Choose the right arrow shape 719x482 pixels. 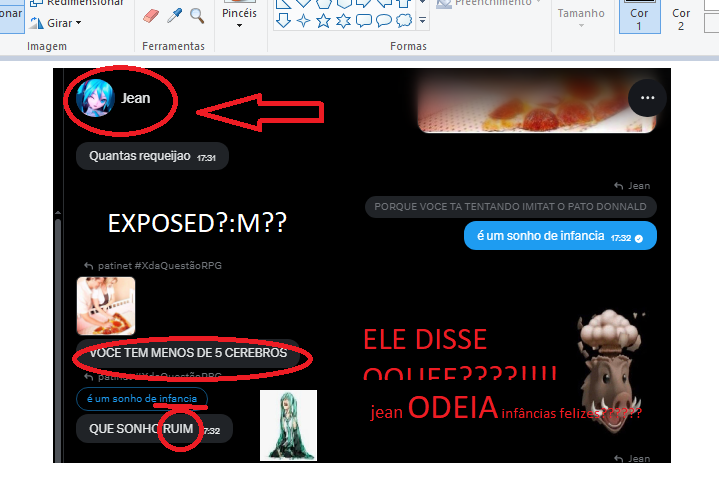(364, 4)
